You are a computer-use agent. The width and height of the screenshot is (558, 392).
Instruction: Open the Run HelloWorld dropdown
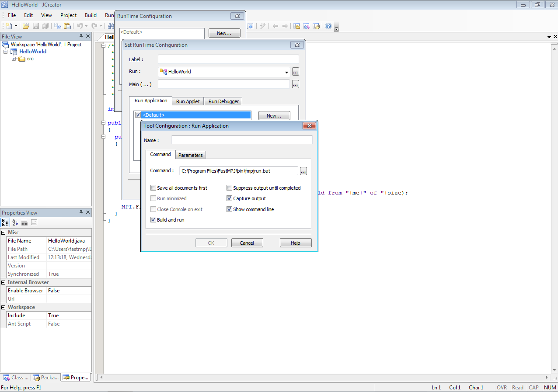click(287, 72)
